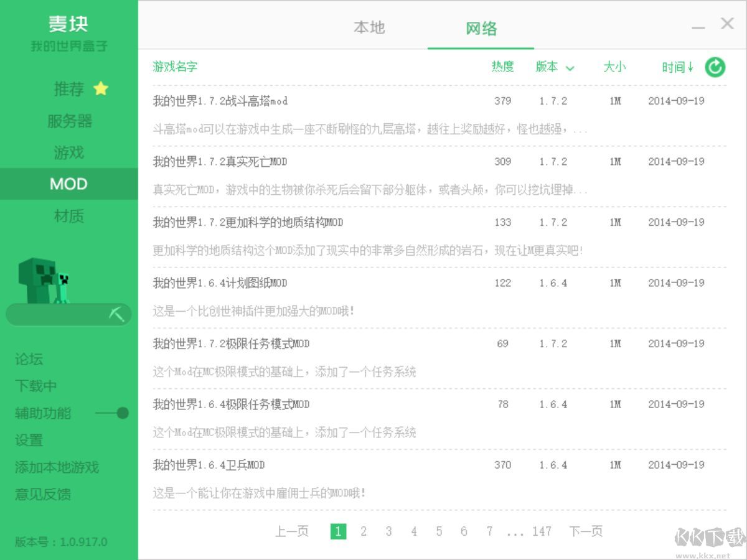Viewport: 747px width, 560px height.
Task: Go to 下一页 next page
Action: tap(585, 531)
